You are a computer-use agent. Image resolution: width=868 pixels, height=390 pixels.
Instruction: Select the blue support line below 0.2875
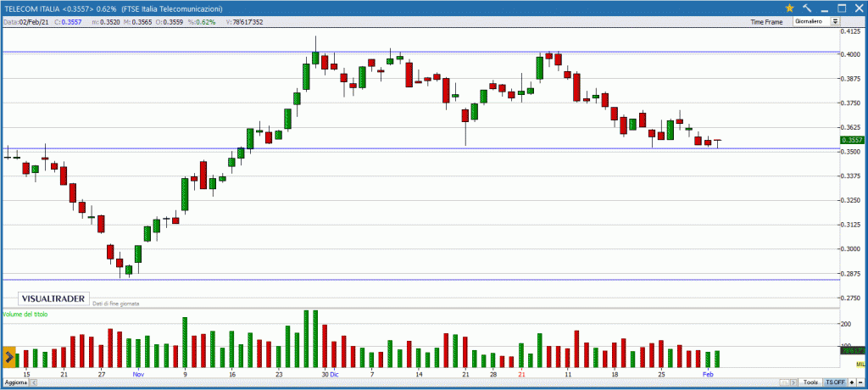420,279
